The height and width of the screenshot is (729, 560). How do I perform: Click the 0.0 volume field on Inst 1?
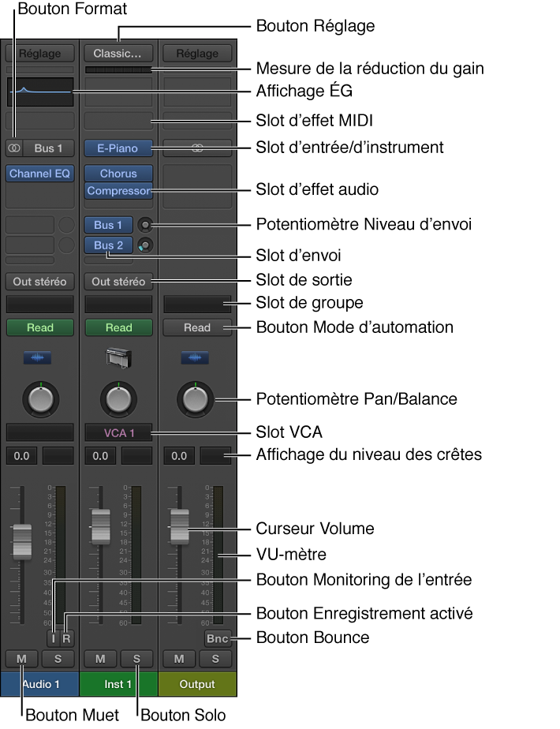point(100,456)
